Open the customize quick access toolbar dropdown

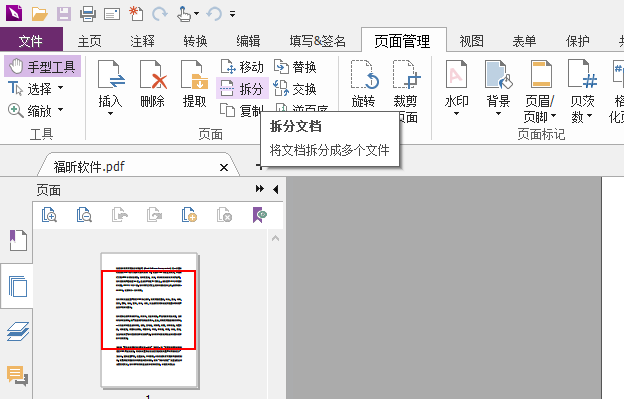coord(232,14)
